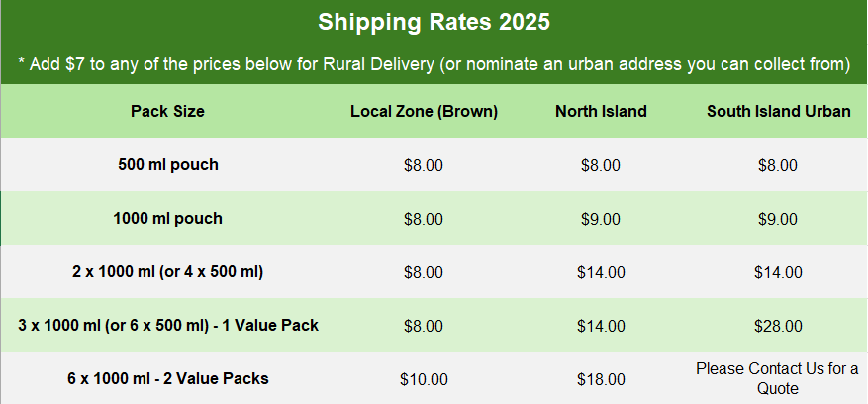Click the Rural Delivery note text

[434, 64]
